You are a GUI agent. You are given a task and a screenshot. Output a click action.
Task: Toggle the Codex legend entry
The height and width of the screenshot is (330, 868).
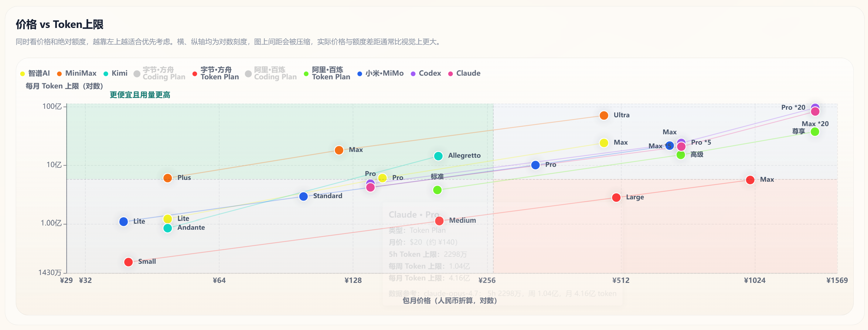pyautogui.click(x=426, y=73)
